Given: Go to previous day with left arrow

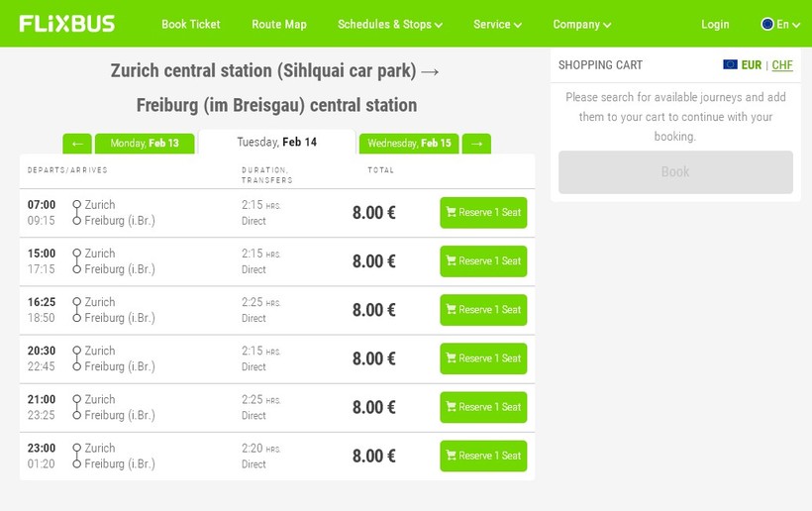Looking at the screenshot, I should tap(77, 144).
